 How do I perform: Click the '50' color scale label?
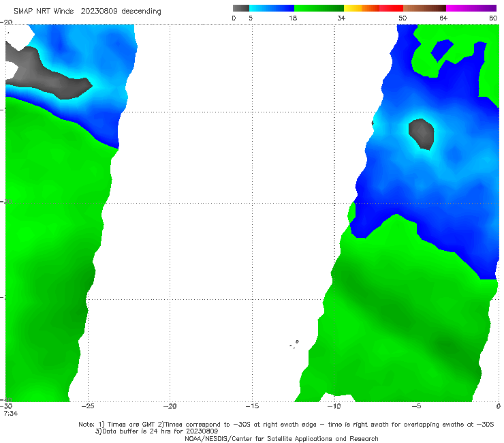click(x=403, y=18)
